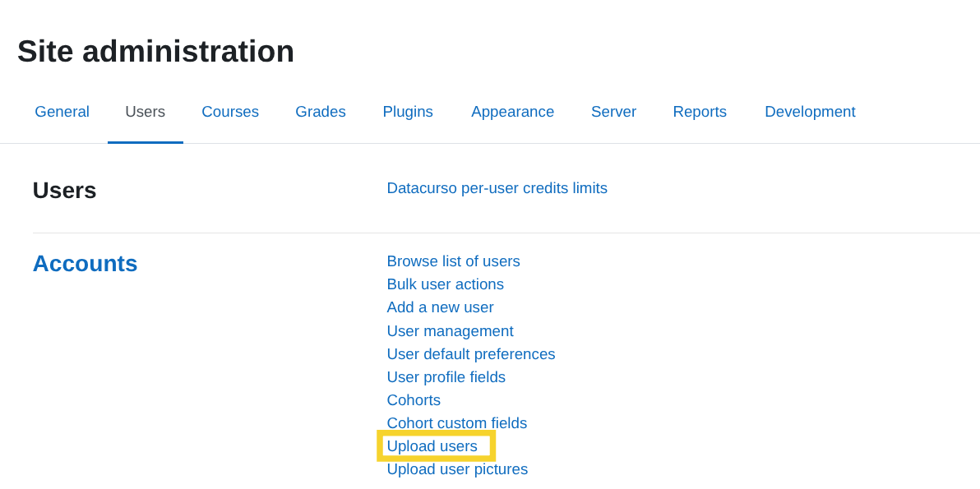
Task: Open the Cohorts page
Action: click(414, 400)
